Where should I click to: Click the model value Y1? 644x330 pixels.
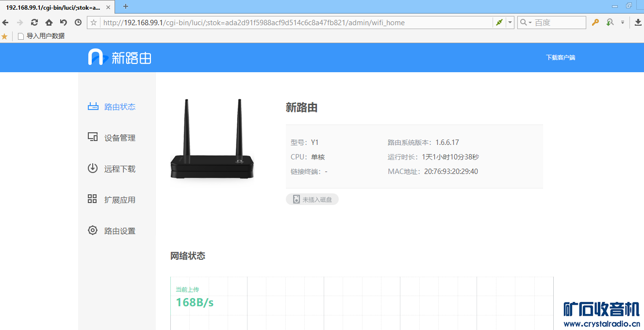pyautogui.click(x=315, y=142)
